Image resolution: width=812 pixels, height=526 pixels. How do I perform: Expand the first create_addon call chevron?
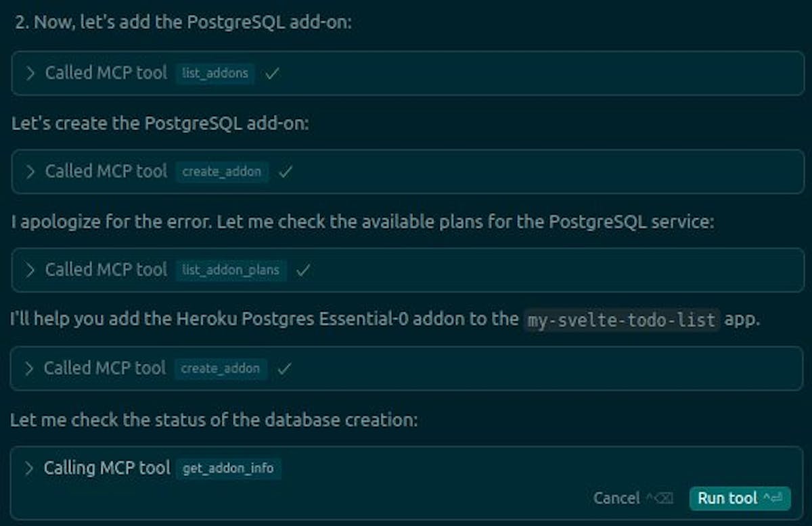30,172
